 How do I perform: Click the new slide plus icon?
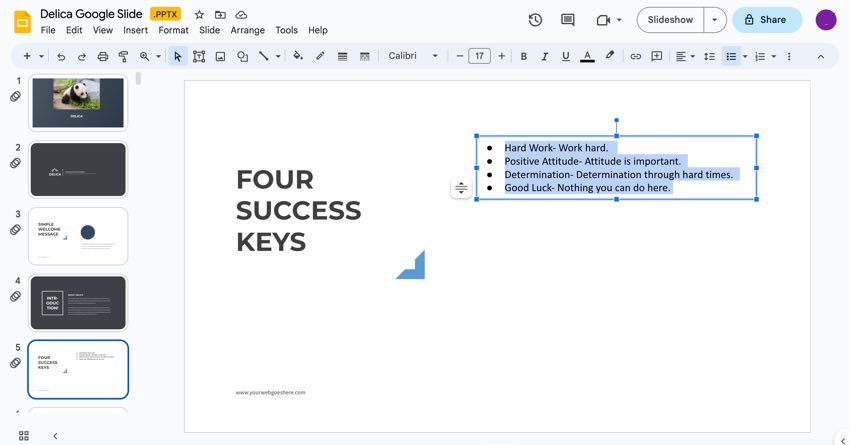coord(27,56)
